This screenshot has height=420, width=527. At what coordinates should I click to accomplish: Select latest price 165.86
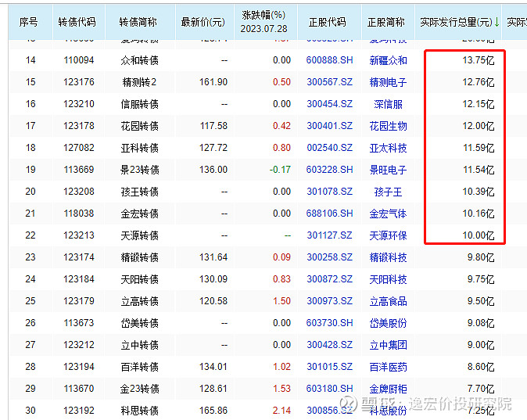pos(213,411)
